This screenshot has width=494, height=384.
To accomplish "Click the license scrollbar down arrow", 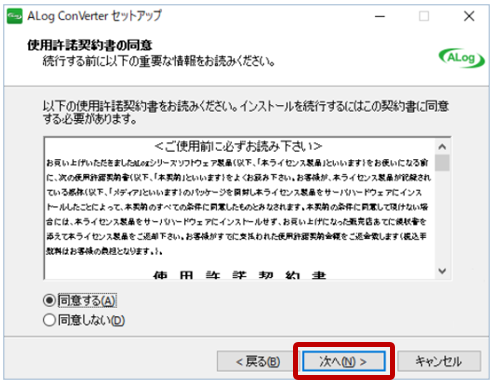I will tap(442, 271).
